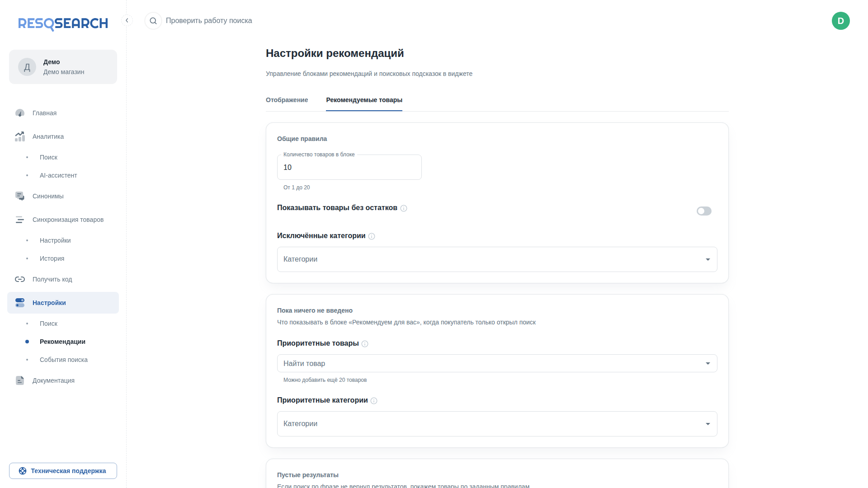
Task: Click the Документация menu label
Action: pyautogui.click(x=53, y=380)
